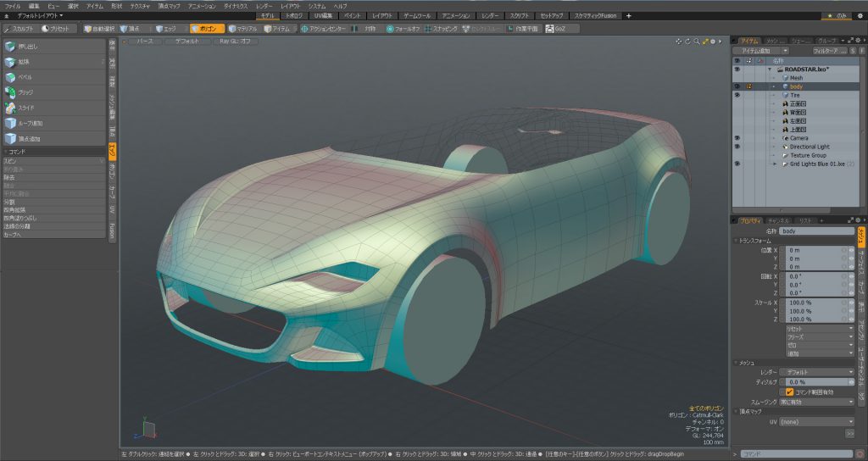Click the 分割 command button
868x461 pixels.
pyautogui.click(x=53, y=202)
